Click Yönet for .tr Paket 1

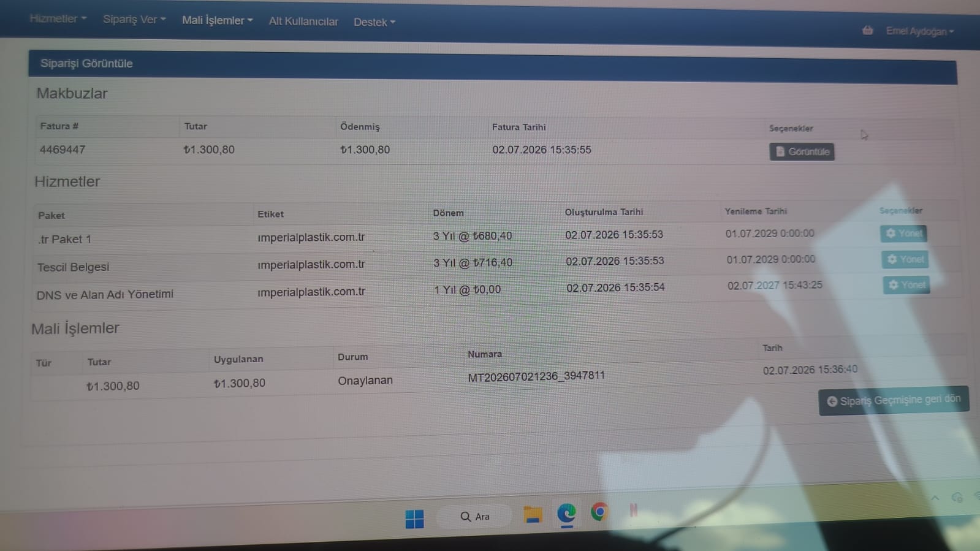903,234
